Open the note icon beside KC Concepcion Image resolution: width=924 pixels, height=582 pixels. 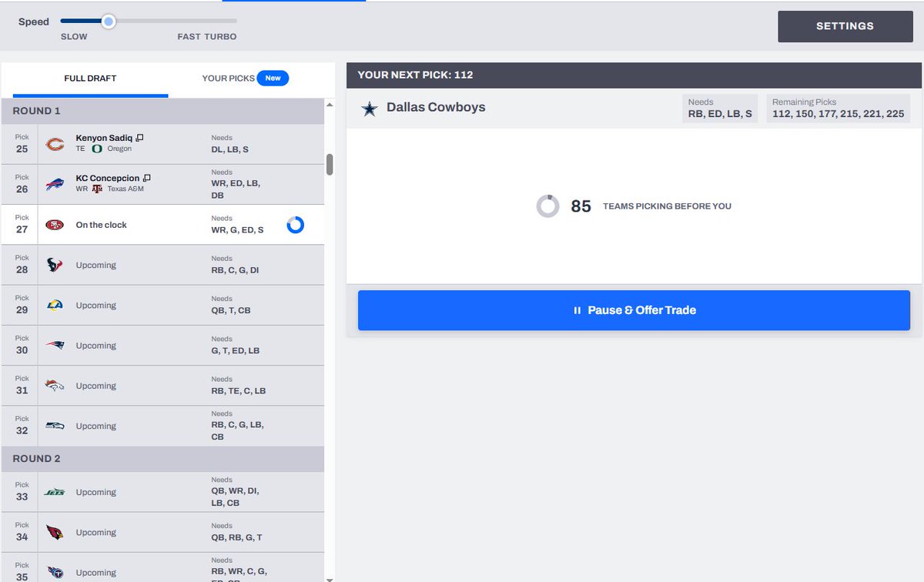click(x=146, y=178)
